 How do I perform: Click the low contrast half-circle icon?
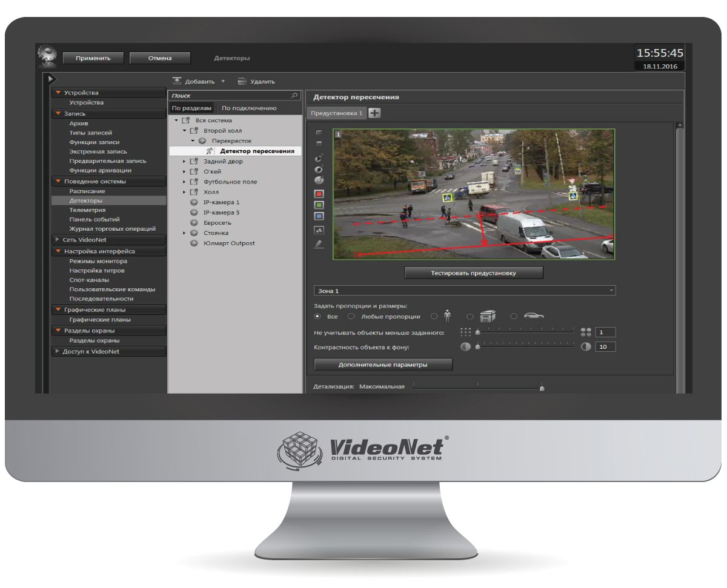point(465,347)
